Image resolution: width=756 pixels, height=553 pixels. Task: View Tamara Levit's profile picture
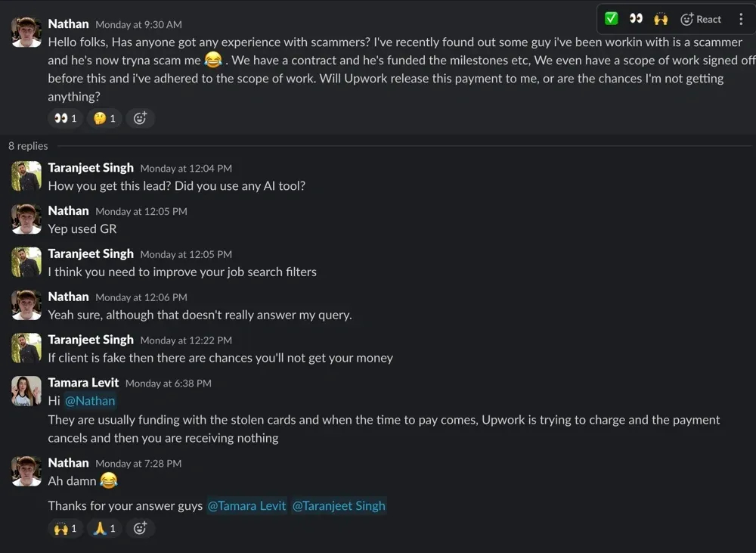click(x=26, y=391)
